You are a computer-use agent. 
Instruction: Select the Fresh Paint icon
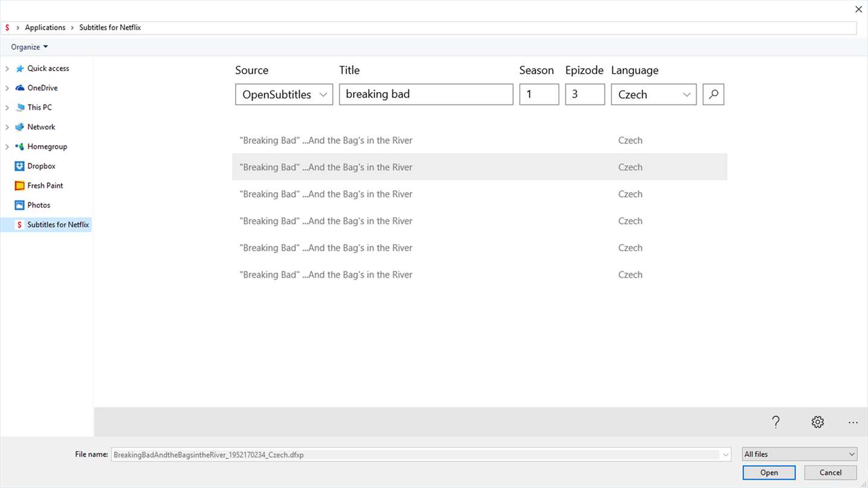20,186
